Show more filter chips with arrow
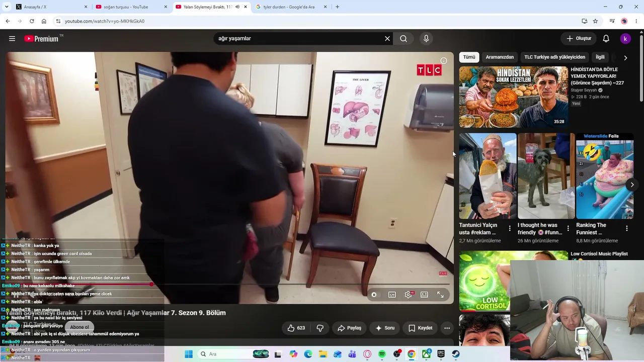Viewport: 644px width, 362px height. click(x=625, y=58)
